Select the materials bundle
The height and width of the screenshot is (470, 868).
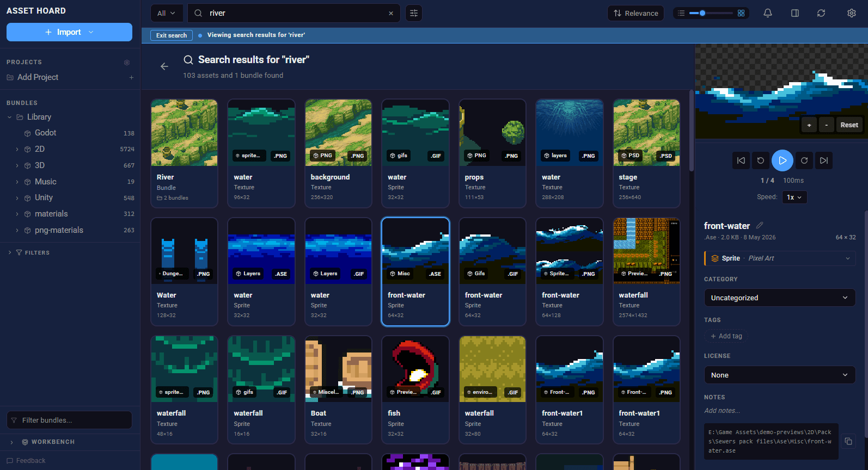coord(70,214)
